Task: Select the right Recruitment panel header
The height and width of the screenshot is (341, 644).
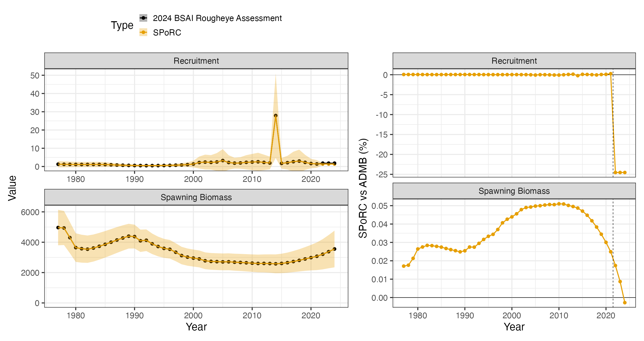Action: click(x=514, y=61)
